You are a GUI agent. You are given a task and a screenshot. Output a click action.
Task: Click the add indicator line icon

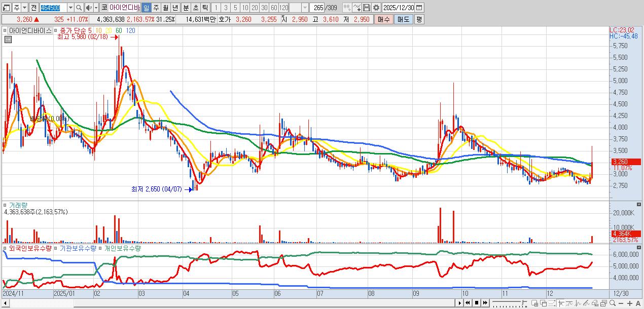(357, 8)
